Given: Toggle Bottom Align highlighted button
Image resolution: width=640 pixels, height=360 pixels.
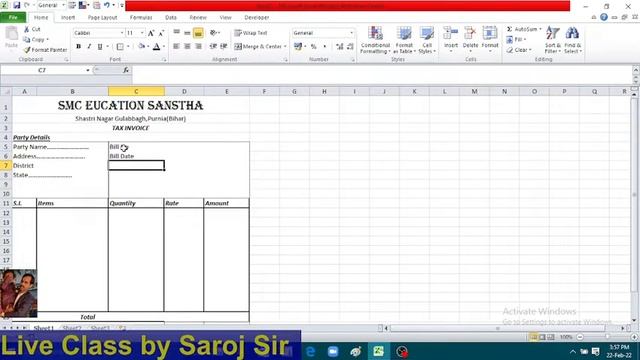Looking at the screenshot, I should click(198, 33).
